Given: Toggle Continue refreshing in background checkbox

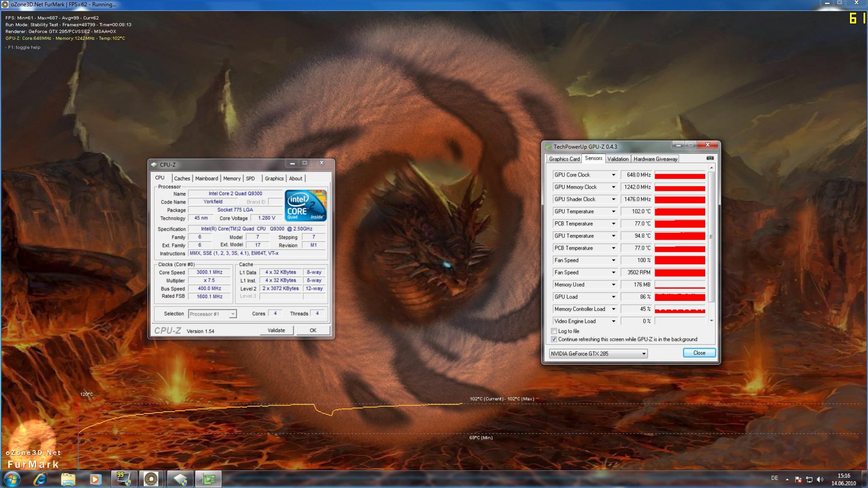Looking at the screenshot, I should (554, 339).
